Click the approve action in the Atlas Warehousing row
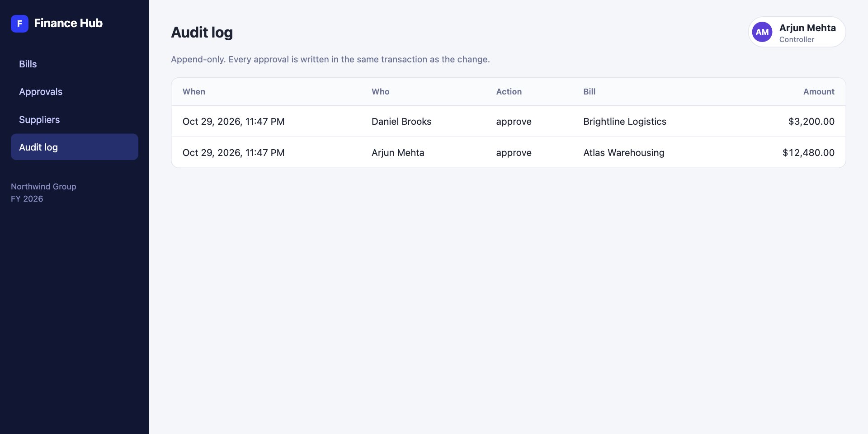 [x=514, y=153]
